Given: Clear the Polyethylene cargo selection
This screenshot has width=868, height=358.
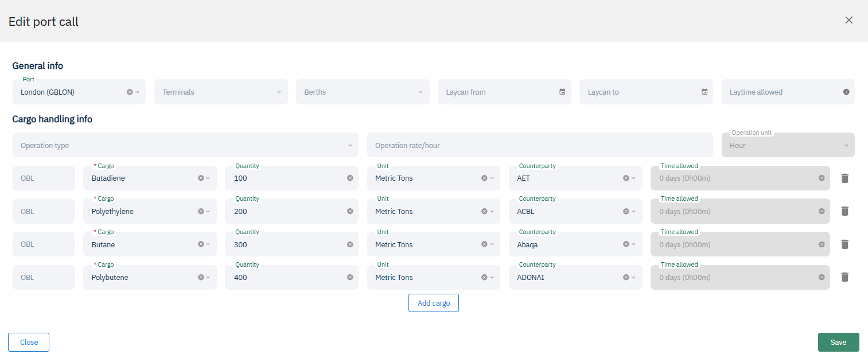Looking at the screenshot, I should point(201,211).
